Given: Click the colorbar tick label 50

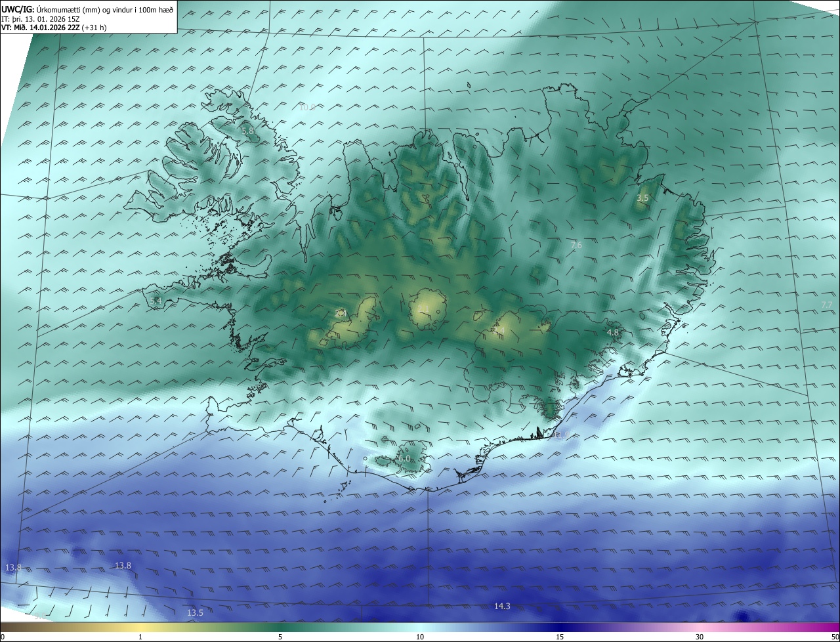Looking at the screenshot, I should coord(835,637).
